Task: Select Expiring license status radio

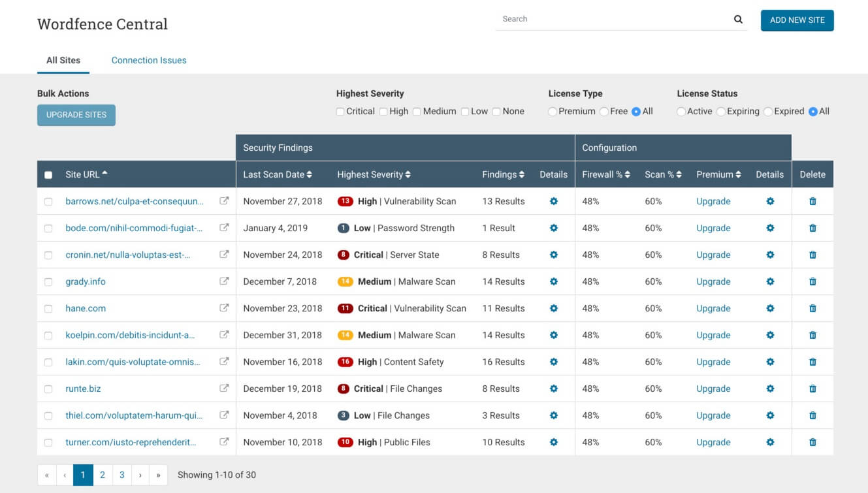Action: 721,112
